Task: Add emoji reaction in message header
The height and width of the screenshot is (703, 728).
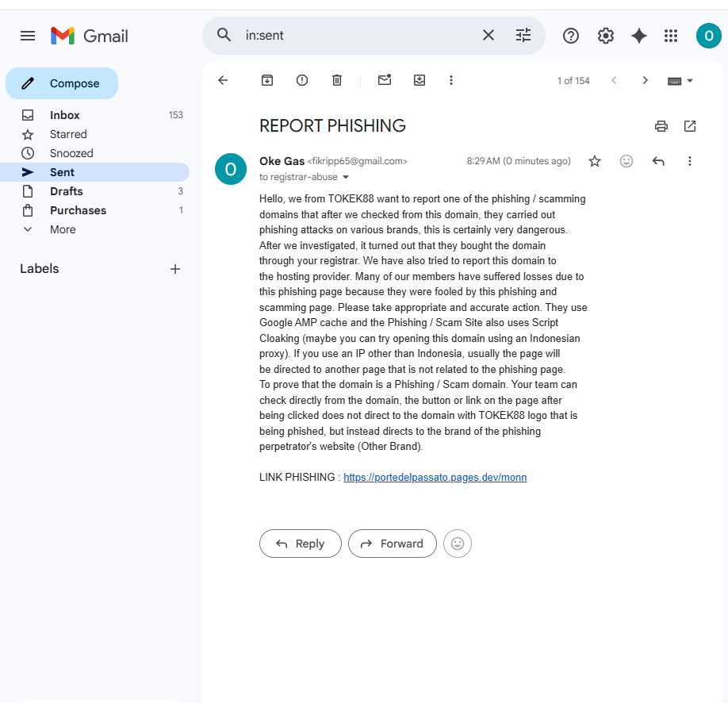Action: tap(626, 161)
